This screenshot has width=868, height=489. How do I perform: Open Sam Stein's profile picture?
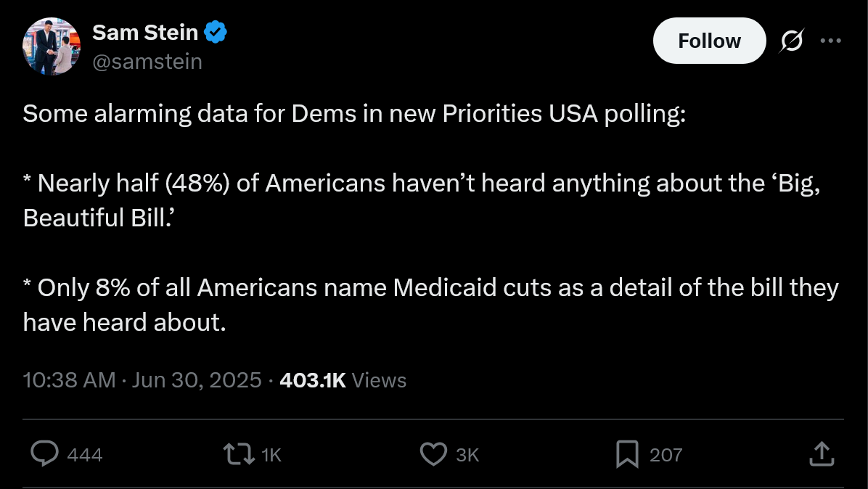52,46
